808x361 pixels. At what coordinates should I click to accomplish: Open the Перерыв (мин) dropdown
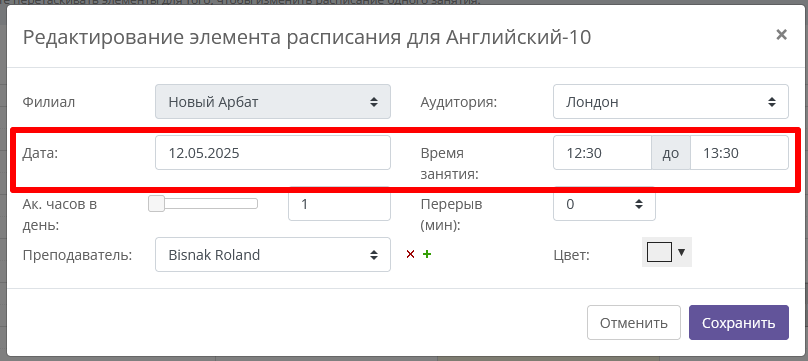click(604, 204)
